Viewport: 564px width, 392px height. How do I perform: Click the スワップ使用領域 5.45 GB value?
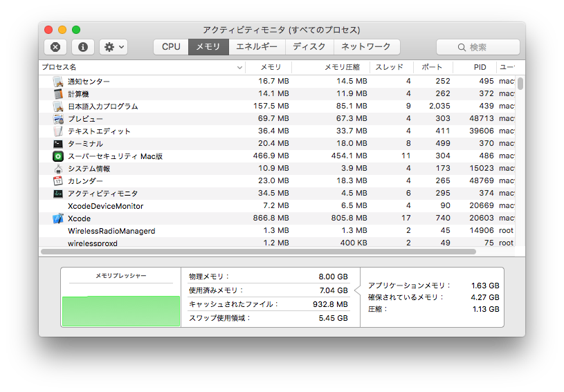333,318
